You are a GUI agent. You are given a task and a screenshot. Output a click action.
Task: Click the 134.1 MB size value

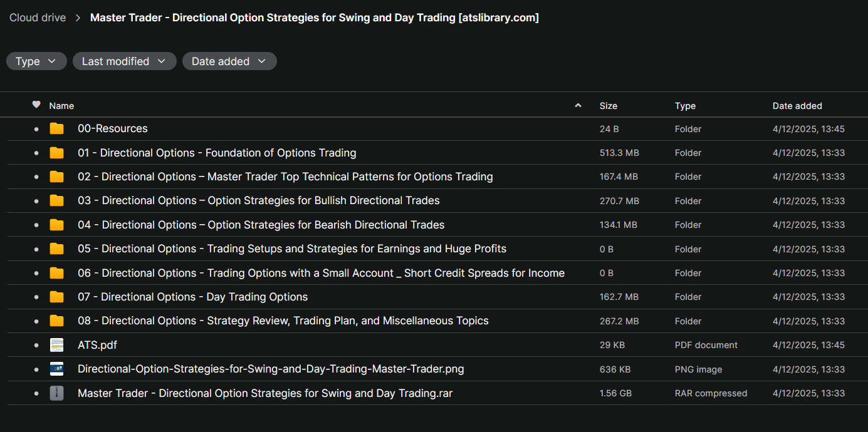click(x=619, y=225)
